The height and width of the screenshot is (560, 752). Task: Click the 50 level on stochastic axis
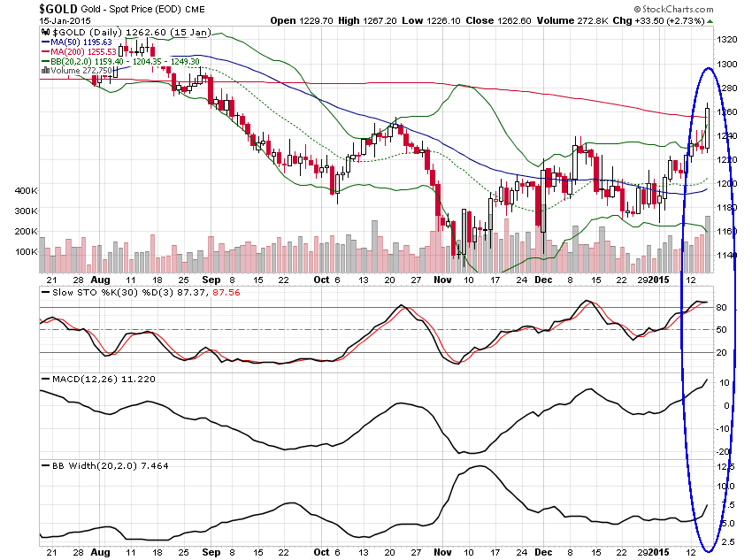pyautogui.click(x=721, y=330)
